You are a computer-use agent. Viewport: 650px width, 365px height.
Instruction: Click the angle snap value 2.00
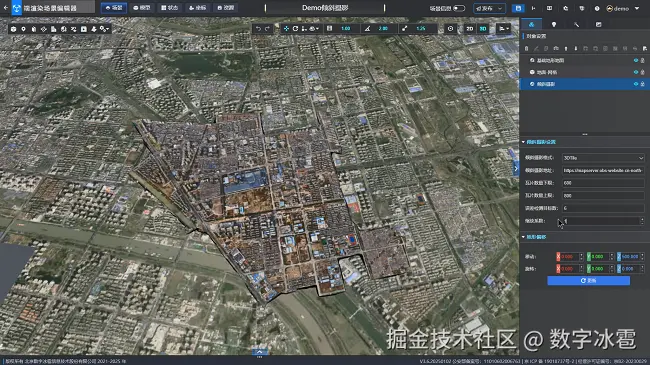383,29
